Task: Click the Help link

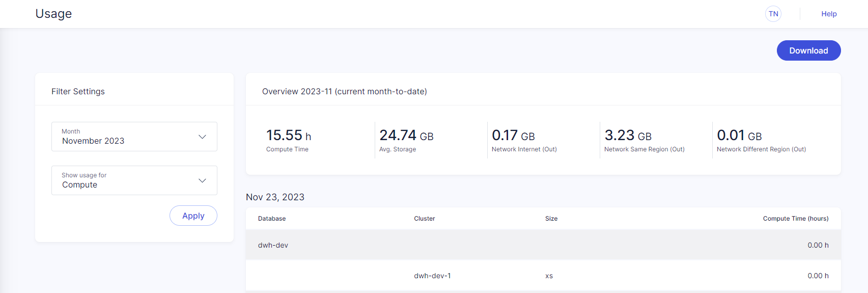Action: click(828, 14)
